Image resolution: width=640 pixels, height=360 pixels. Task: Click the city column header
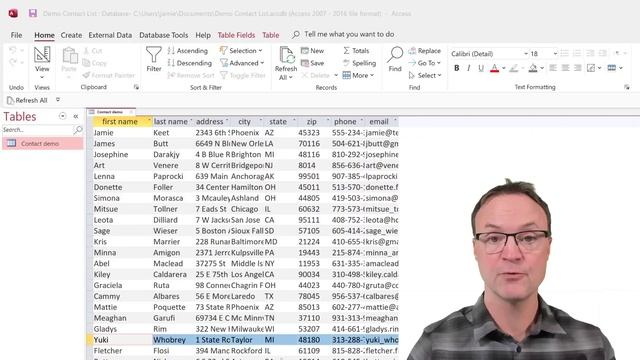point(244,122)
